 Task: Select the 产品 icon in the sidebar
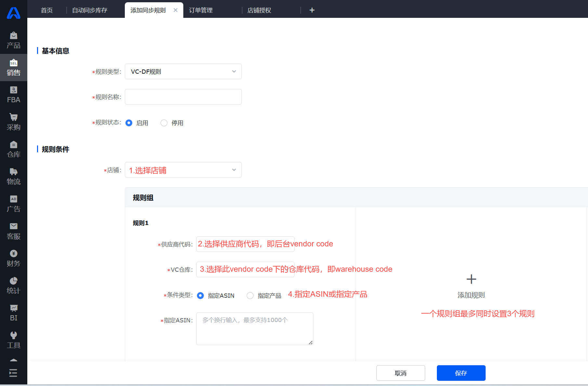13,40
